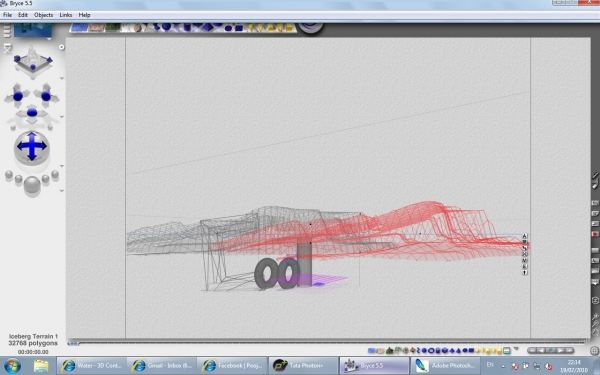
Task: Click the globe icon at bottom-right corner
Action: point(594,351)
